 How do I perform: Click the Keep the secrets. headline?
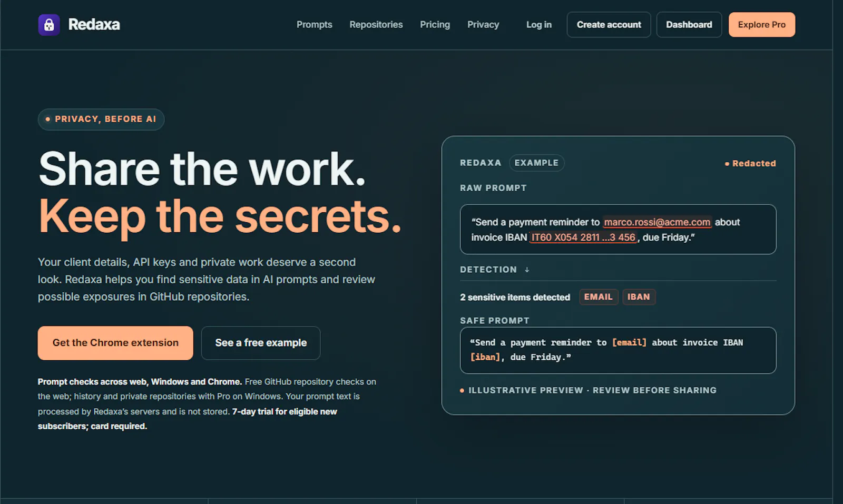click(x=220, y=216)
